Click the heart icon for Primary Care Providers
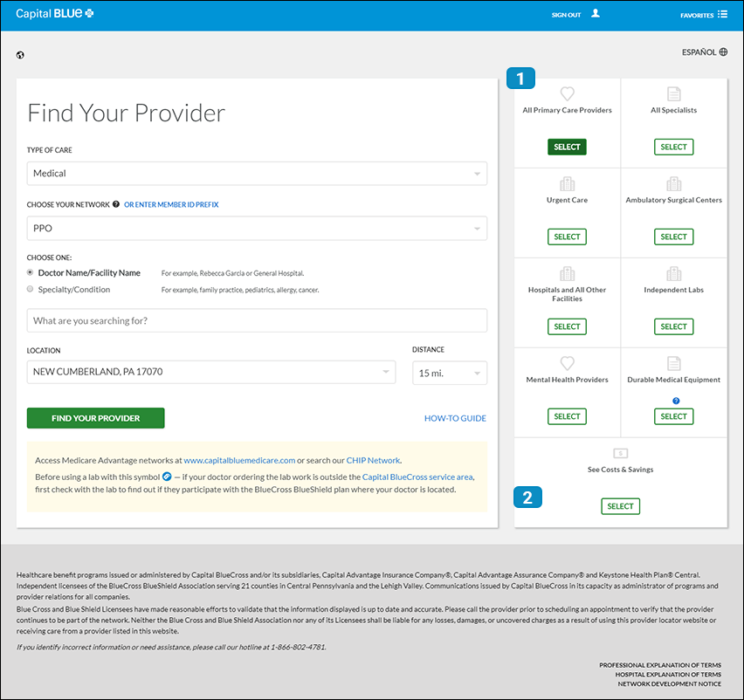The image size is (744, 700). pos(567,93)
